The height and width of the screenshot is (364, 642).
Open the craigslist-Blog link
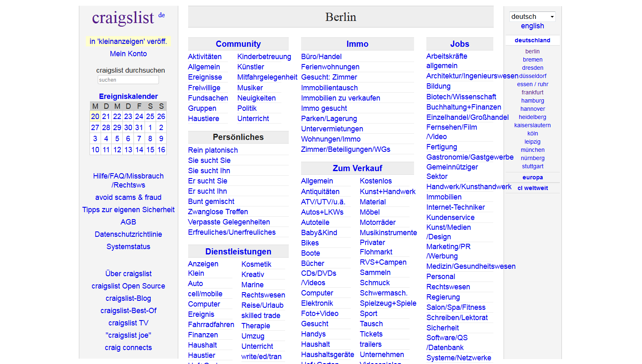pos(128,298)
